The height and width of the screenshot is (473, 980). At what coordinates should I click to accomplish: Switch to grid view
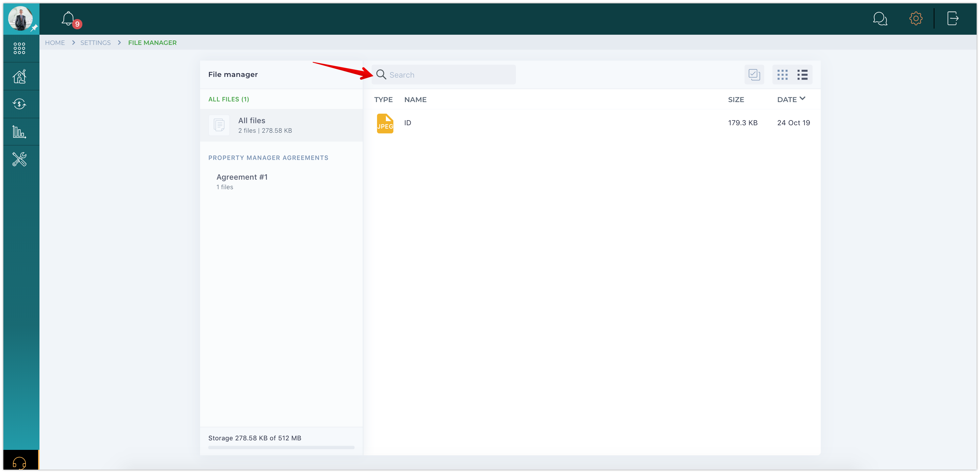coord(783,75)
